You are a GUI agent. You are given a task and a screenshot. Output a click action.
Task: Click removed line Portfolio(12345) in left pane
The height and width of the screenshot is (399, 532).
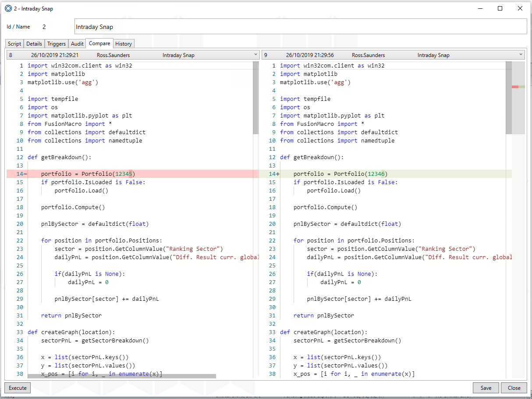132,174
